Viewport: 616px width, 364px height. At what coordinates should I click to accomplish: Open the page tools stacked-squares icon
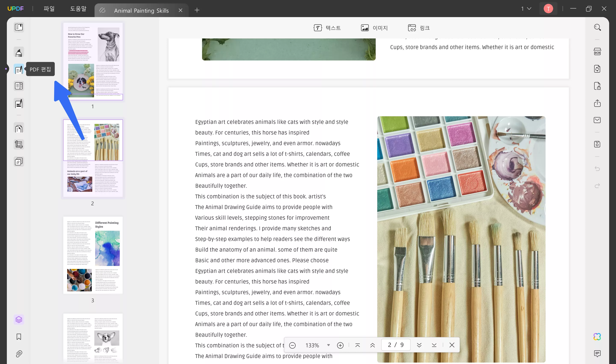(19, 161)
